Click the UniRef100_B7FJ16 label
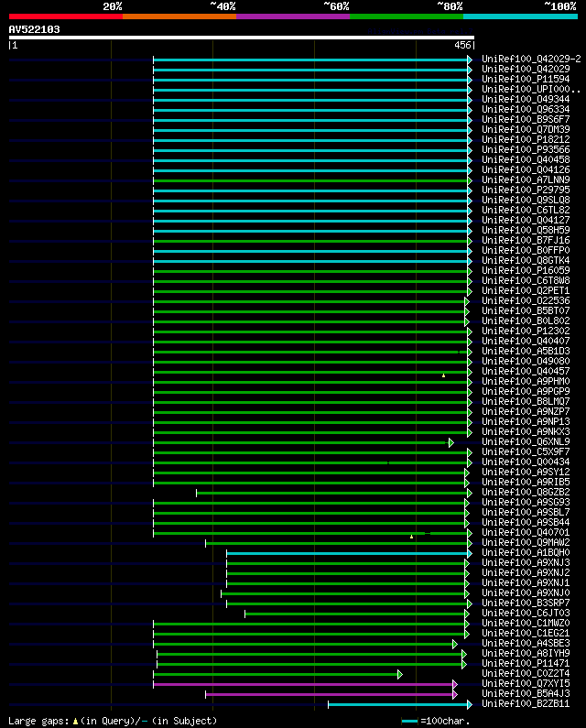 526,241
